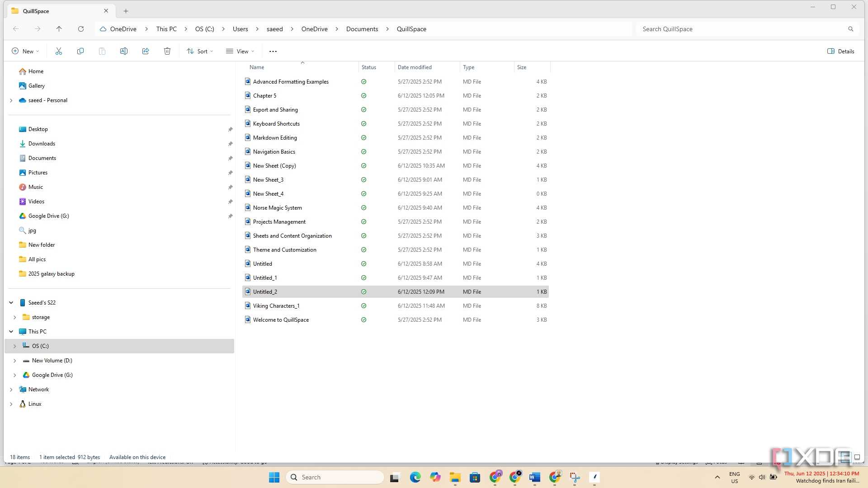This screenshot has width=868, height=488.
Task: Expand the New Volume (D:) node
Action: (x=15, y=361)
